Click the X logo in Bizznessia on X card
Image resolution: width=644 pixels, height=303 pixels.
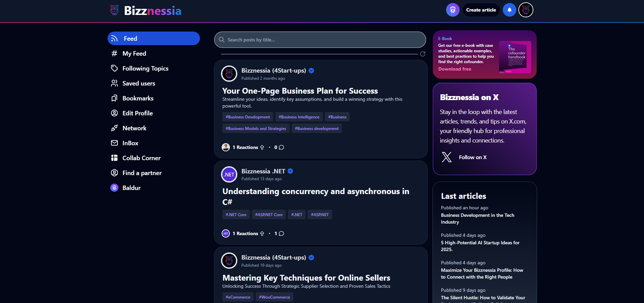tap(447, 157)
